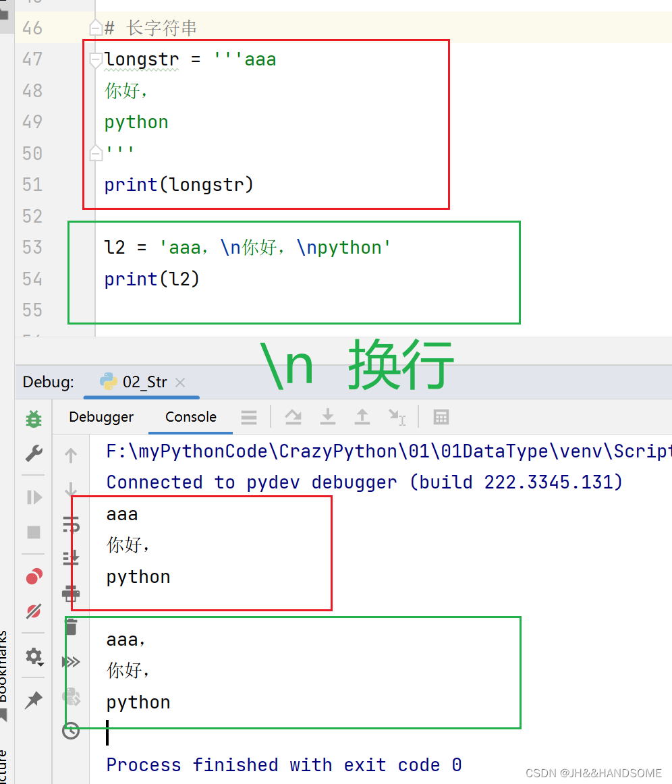The width and height of the screenshot is (672, 784).
Task: Click the Stop square icon
Action: tap(34, 532)
